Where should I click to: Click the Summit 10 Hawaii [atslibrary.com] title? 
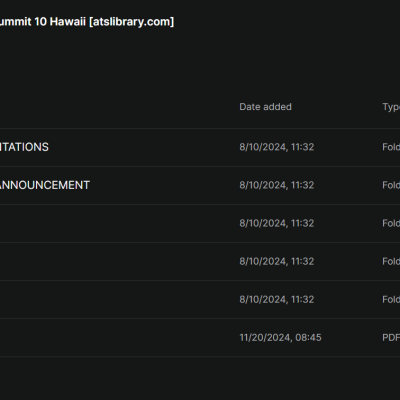tap(87, 22)
